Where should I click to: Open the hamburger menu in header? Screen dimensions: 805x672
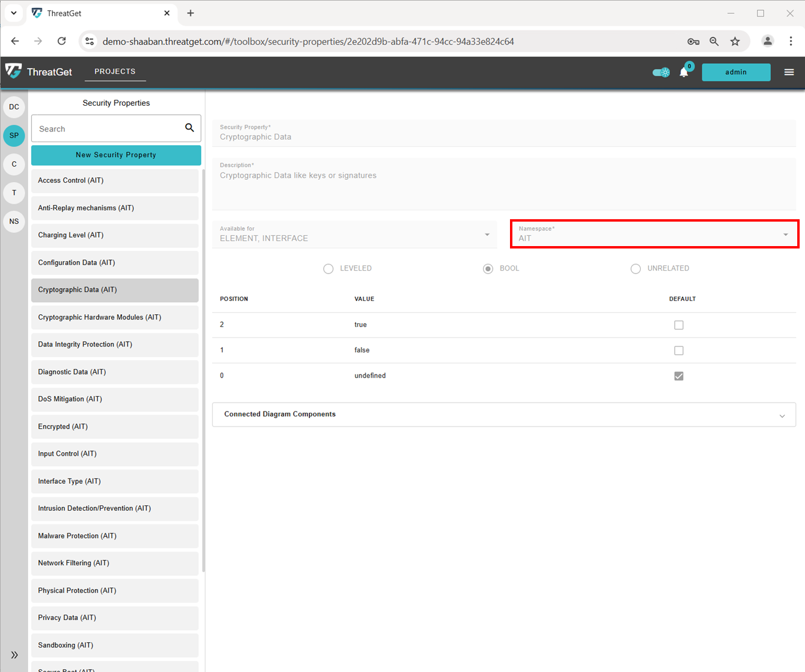[x=789, y=72]
